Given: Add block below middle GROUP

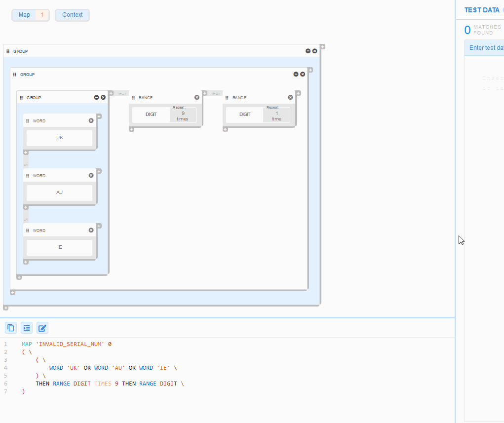Looking at the screenshot, I should click(x=12, y=293).
